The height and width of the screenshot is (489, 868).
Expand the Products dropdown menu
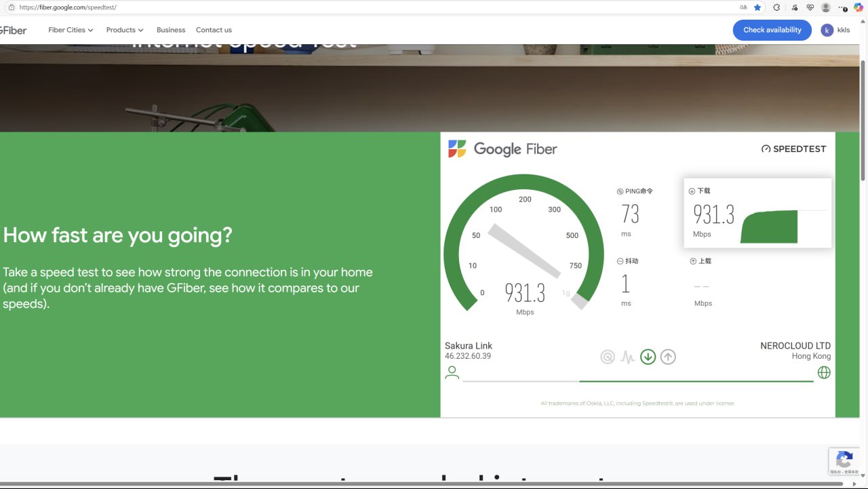(x=125, y=30)
